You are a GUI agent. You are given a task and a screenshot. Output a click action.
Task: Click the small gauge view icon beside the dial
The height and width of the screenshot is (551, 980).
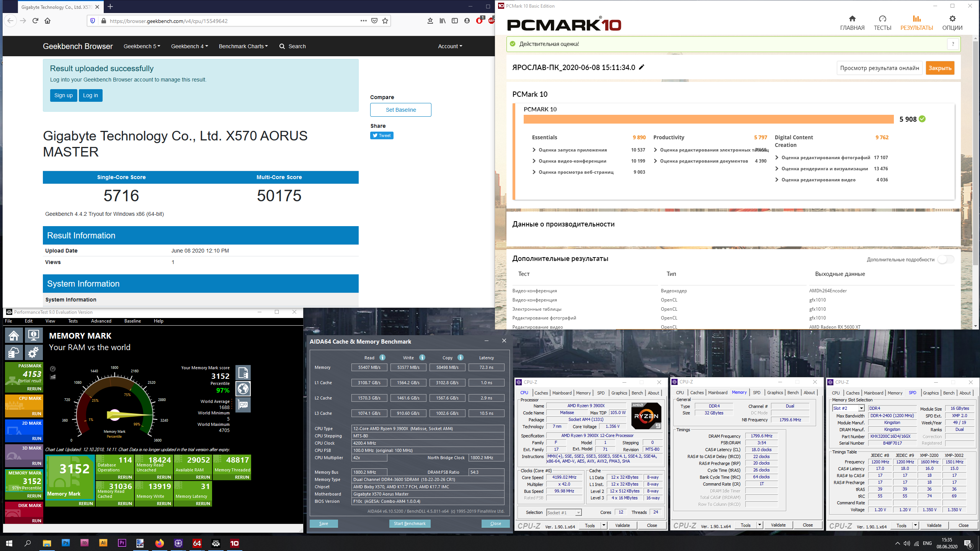click(53, 369)
